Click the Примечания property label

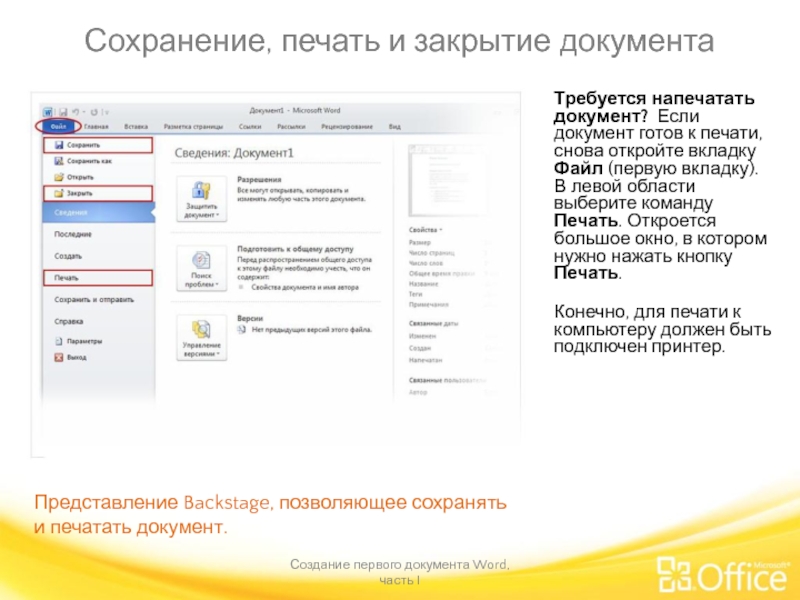(x=429, y=305)
